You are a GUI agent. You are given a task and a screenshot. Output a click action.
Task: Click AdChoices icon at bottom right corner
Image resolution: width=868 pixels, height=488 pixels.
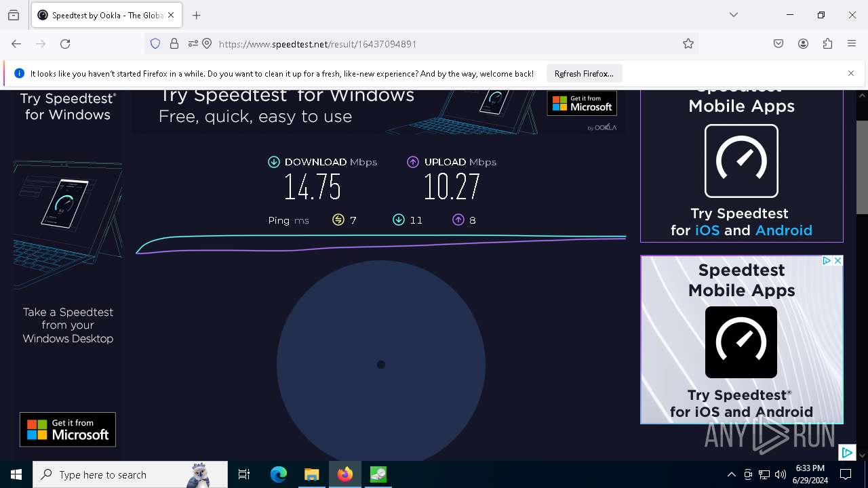pyautogui.click(x=847, y=452)
